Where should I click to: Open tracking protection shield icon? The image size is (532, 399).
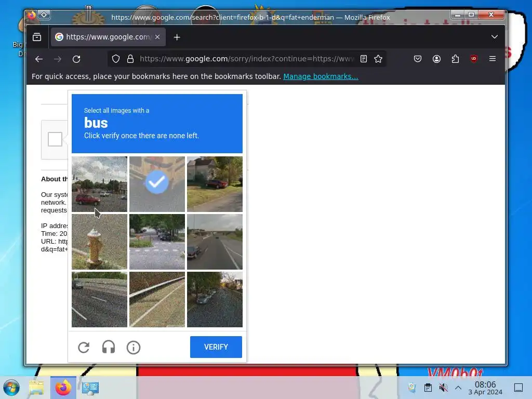click(116, 59)
